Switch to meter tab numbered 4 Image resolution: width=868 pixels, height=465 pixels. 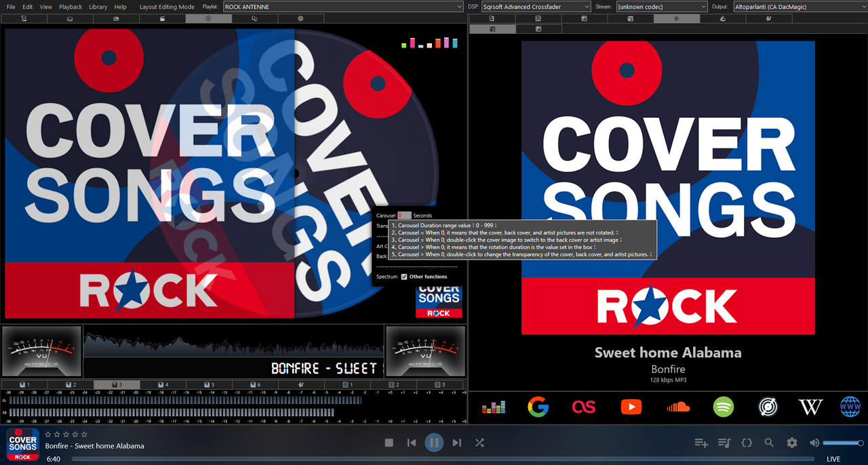pos(163,384)
